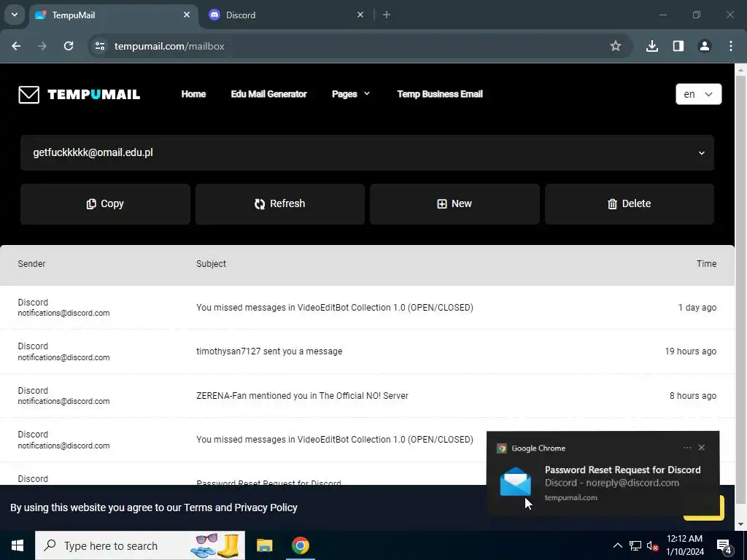Open a new tab with plus icon
Screen dimensions: 747x560
pyautogui.click(x=387, y=15)
